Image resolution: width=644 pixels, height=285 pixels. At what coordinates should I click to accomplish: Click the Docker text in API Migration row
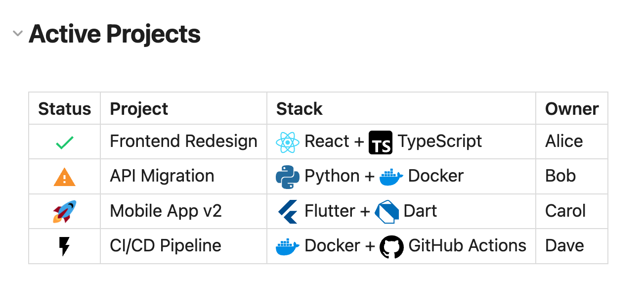[436, 176]
